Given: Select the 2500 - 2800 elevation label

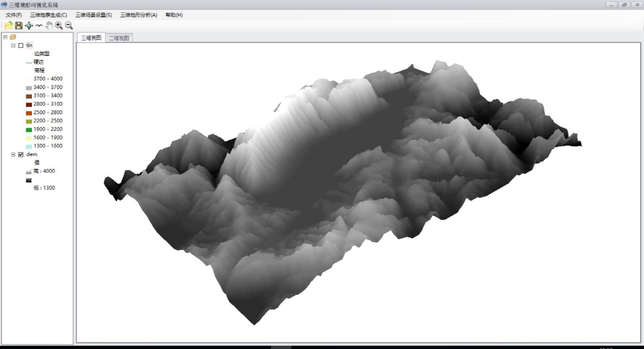Looking at the screenshot, I should point(48,112).
